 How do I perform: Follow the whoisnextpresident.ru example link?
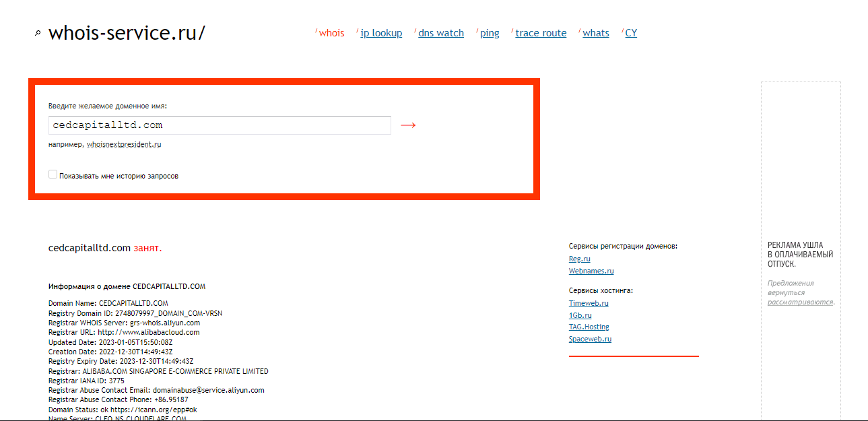click(x=124, y=144)
